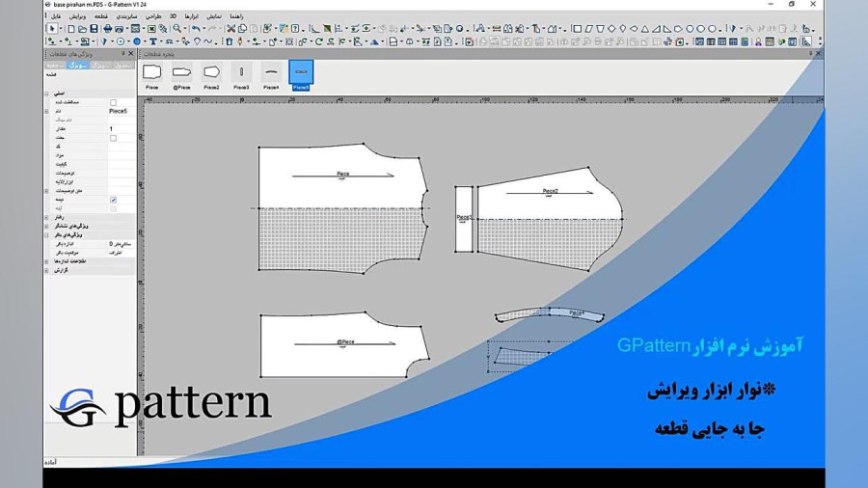The height and width of the screenshot is (488, 868).
Task: Click the آماده status bar text
Action: [51, 462]
